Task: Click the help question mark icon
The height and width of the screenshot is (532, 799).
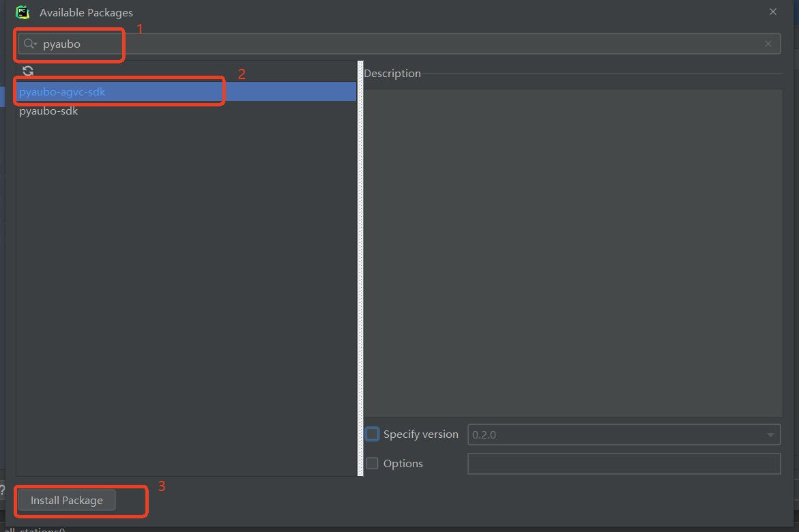Action: coord(2,490)
